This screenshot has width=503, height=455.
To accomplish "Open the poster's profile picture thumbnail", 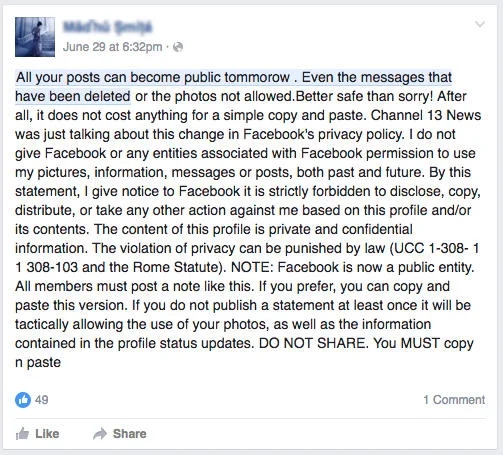I will click(35, 37).
